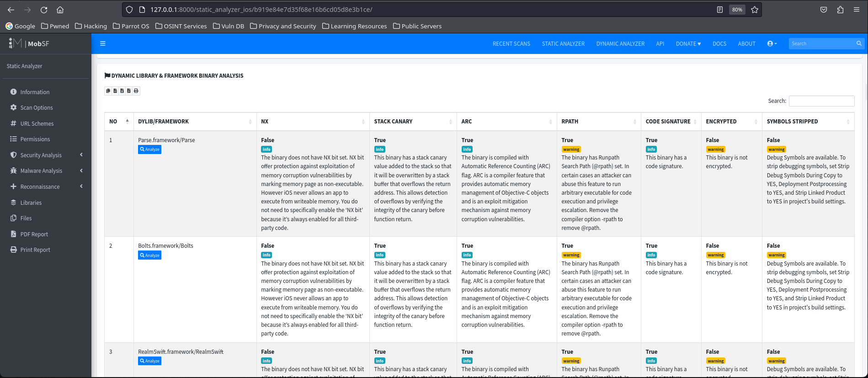
Task: Expand Security Analysis submenu
Action: point(46,155)
